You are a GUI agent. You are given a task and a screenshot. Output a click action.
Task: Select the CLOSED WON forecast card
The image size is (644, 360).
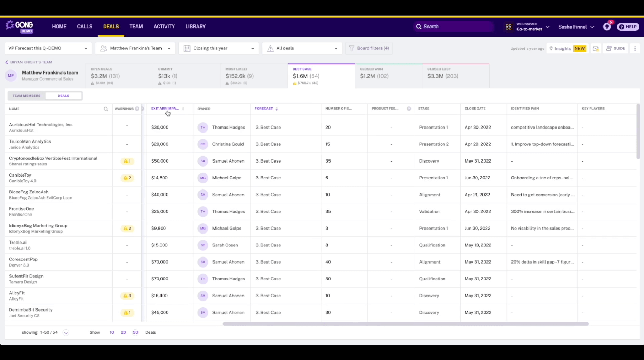point(389,76)
